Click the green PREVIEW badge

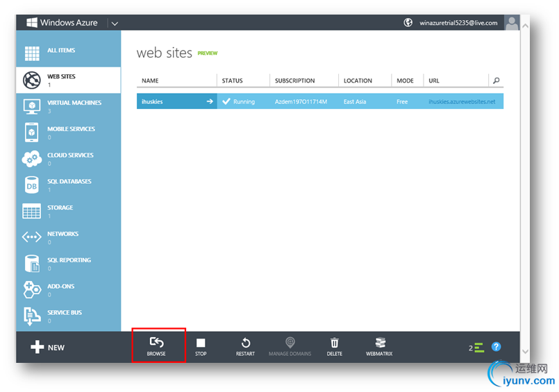point(208,53)
